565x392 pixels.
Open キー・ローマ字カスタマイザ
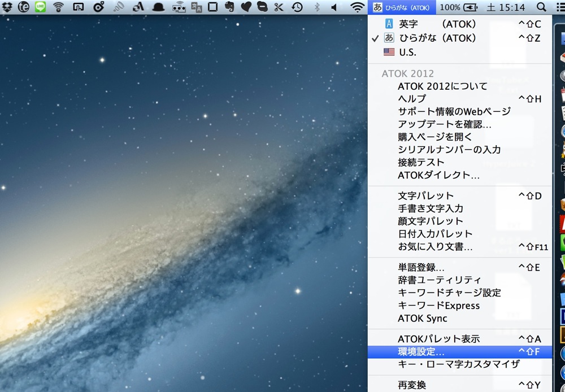(x=460, y=364)
